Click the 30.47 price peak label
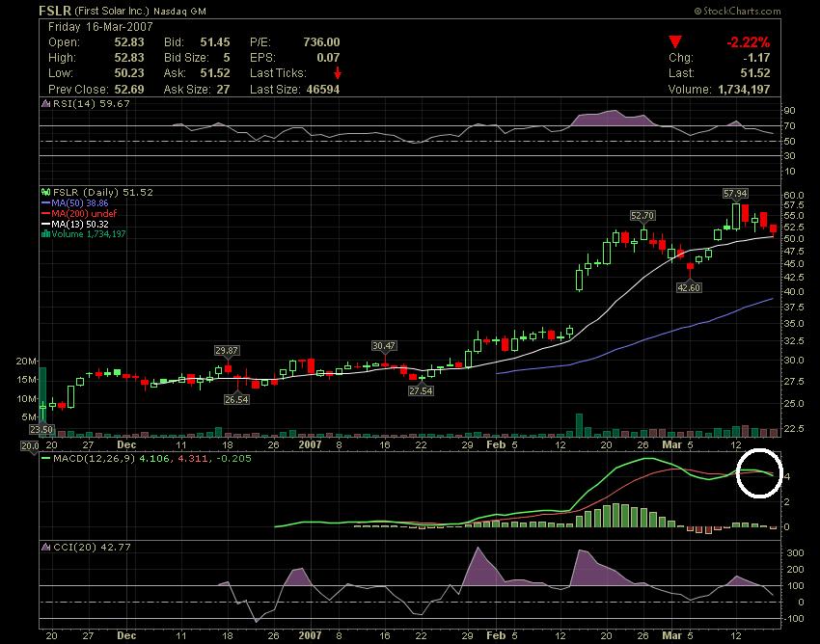Image resolution: width=820 pixels, height=644 pixels. click(x=384, y=345)
